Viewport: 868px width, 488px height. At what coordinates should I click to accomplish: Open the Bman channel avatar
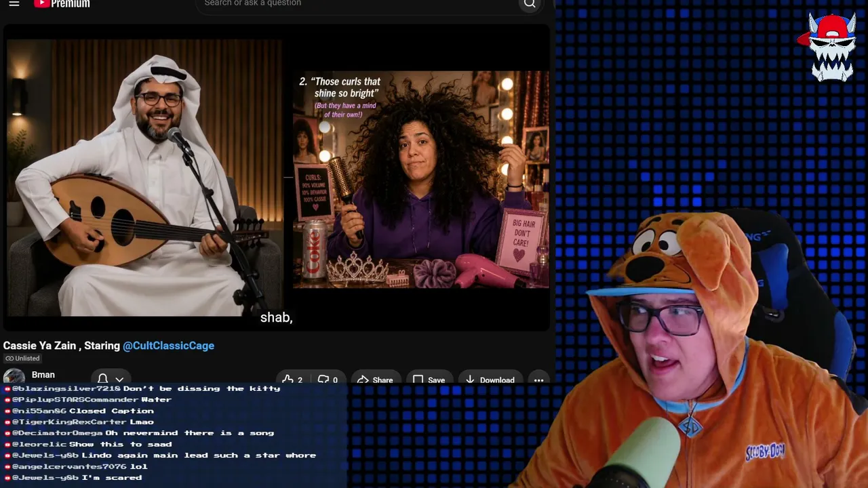pos(14,376)
